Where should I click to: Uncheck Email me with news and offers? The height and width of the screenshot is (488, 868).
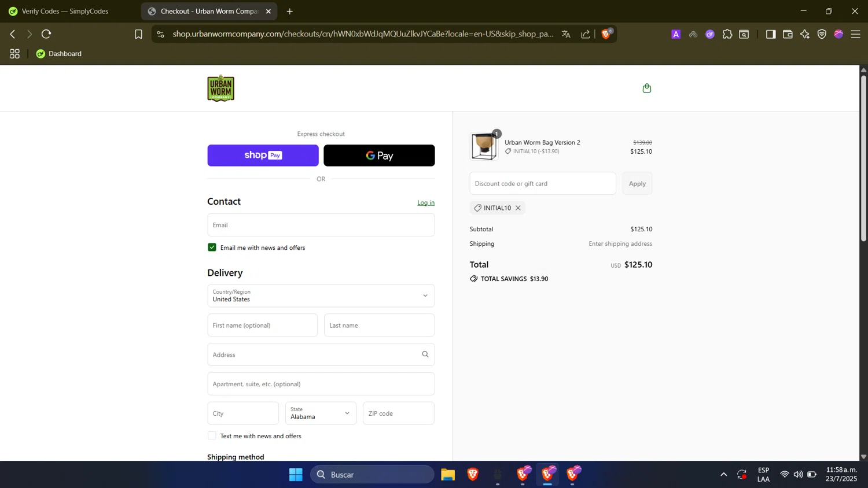[x=212, y=247]
